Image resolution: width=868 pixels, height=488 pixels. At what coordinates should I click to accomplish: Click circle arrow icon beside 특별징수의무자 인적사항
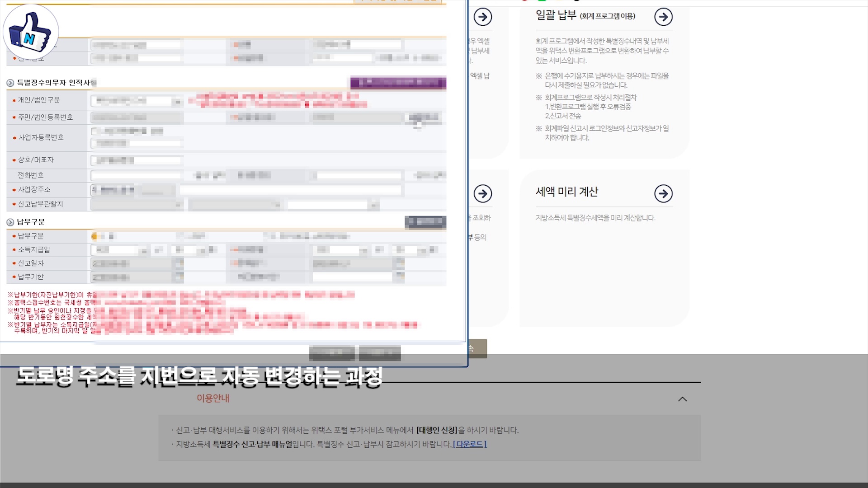click(x=10, y=83)
